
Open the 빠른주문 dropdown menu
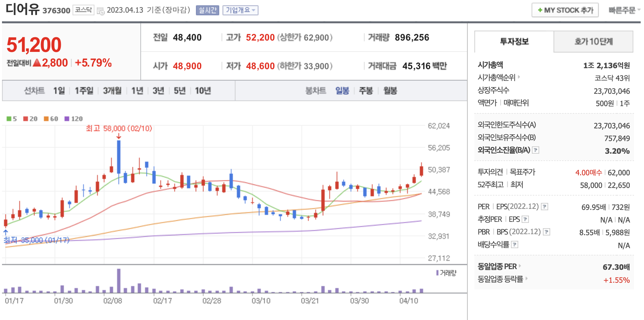(x=624, y=10)
